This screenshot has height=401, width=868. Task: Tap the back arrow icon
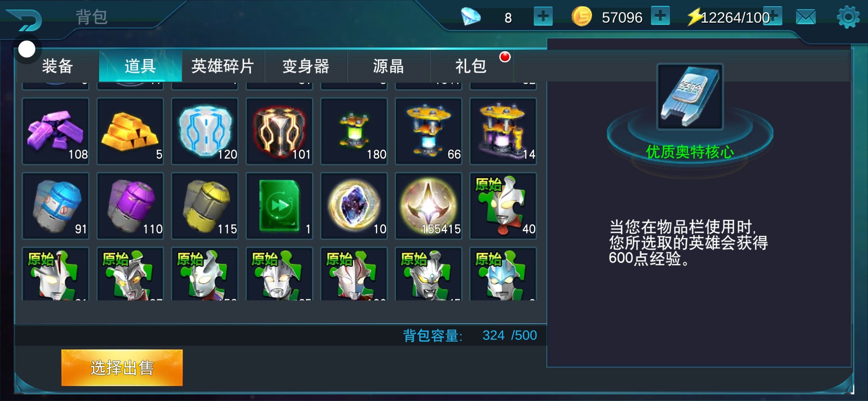(x=25, y=19)
